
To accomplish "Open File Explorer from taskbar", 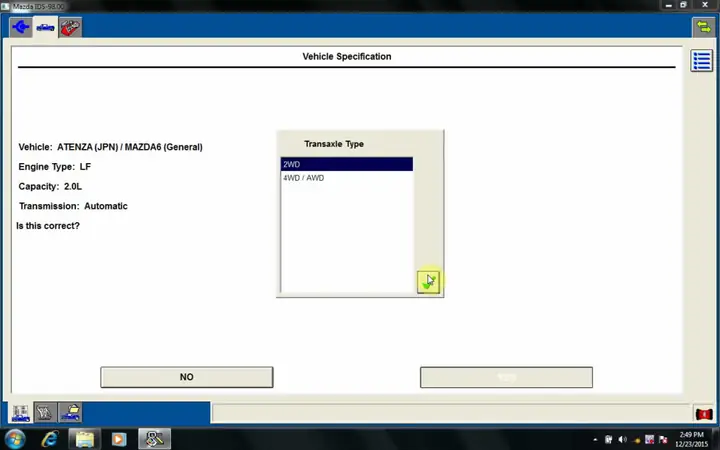I will 85,439.
